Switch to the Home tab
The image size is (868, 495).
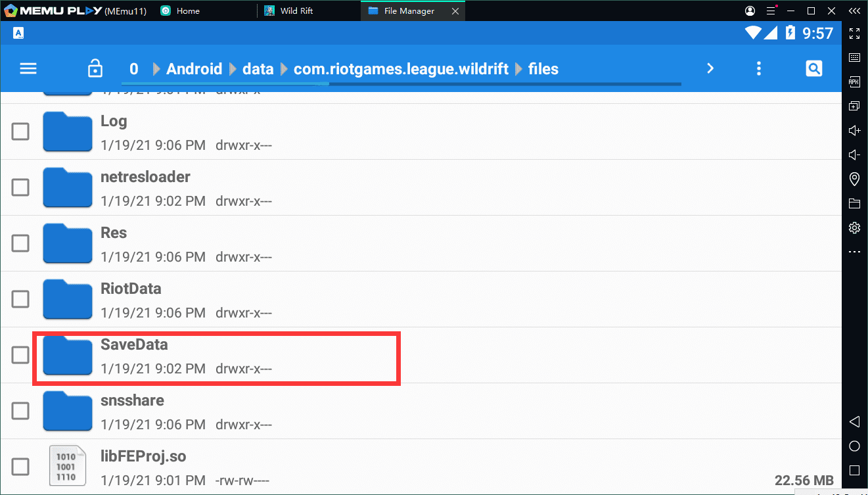click(x=188, y=11)
